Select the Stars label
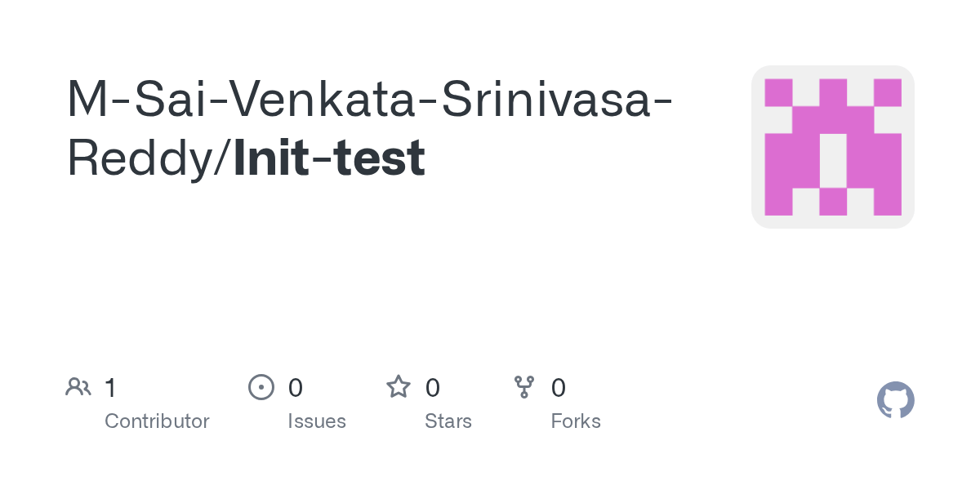 click(x=448, y=421)
